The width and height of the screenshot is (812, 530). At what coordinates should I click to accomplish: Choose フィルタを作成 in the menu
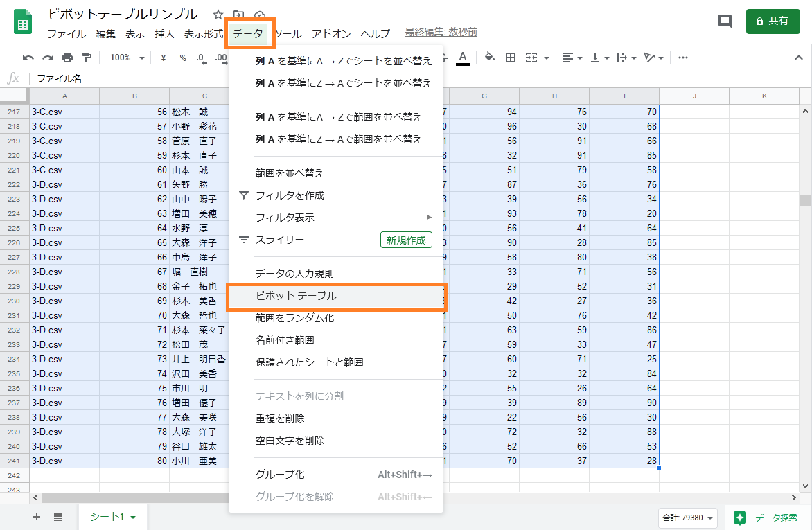(290, 195)
